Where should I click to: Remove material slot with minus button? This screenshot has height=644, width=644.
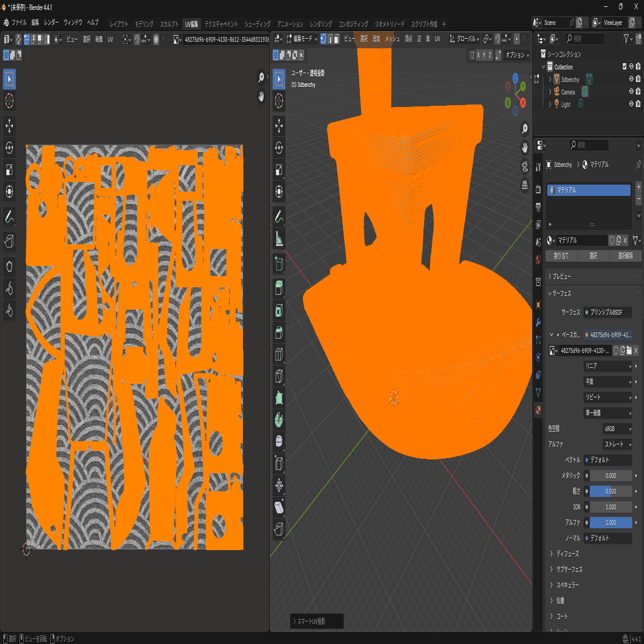point(638,199)
